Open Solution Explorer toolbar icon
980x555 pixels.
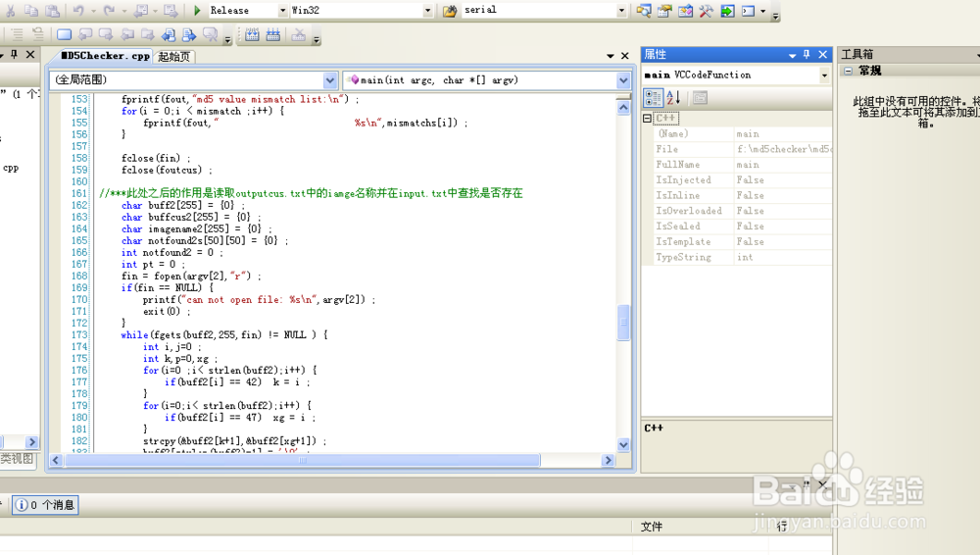click(644, 11)
